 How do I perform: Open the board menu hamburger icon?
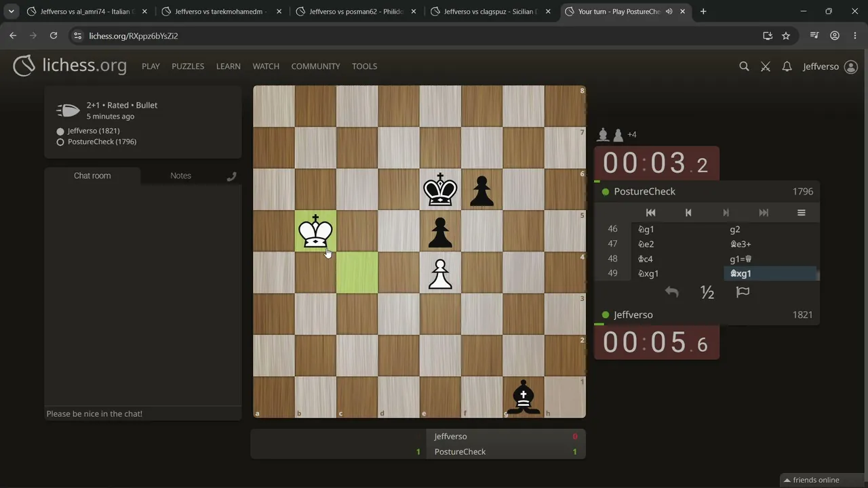[801, 213]
